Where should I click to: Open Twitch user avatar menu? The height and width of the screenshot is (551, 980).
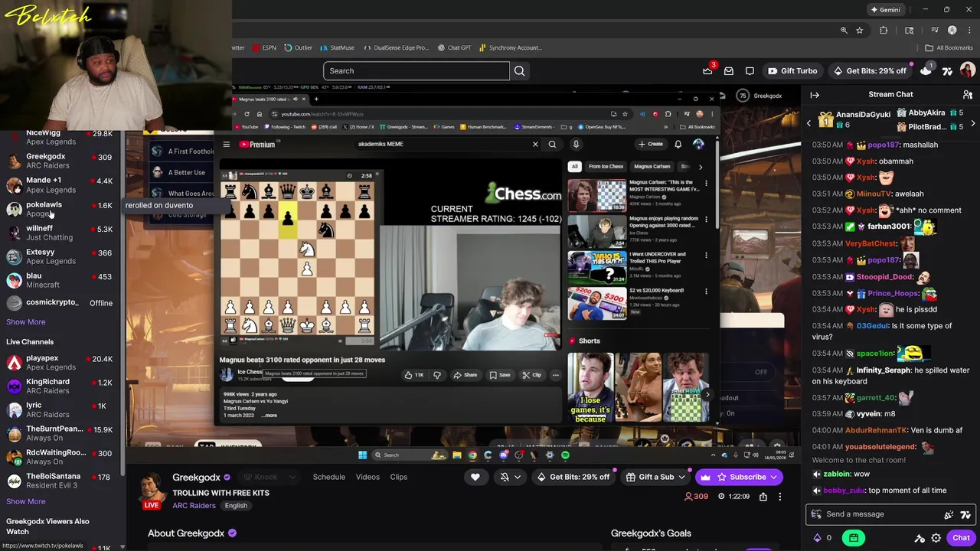point(968,70)
